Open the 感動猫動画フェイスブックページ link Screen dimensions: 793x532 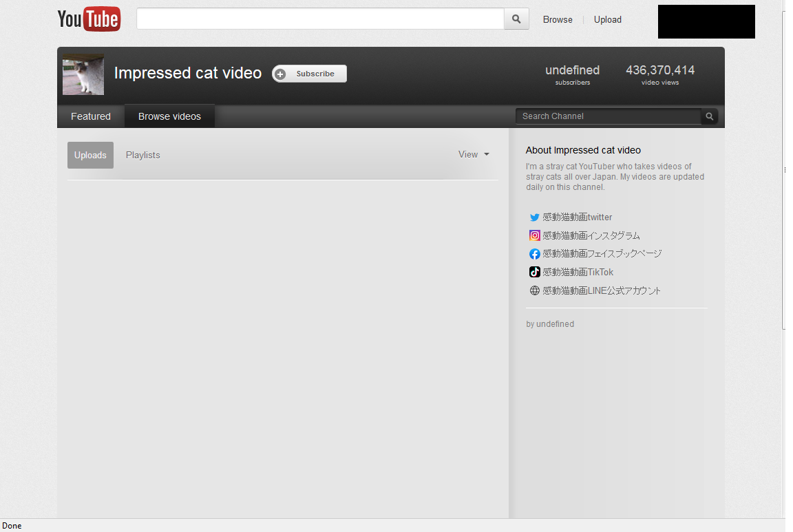(602, 254)
